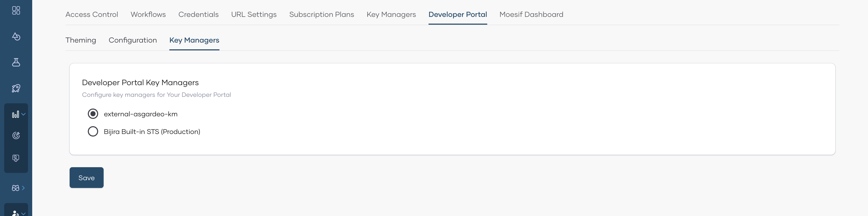
Task: Open the dashboard overview from the sidebar
Action: 16,10
